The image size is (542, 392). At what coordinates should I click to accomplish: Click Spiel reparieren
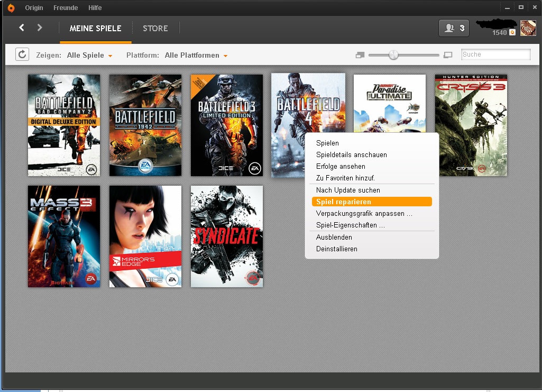point(372,202)
